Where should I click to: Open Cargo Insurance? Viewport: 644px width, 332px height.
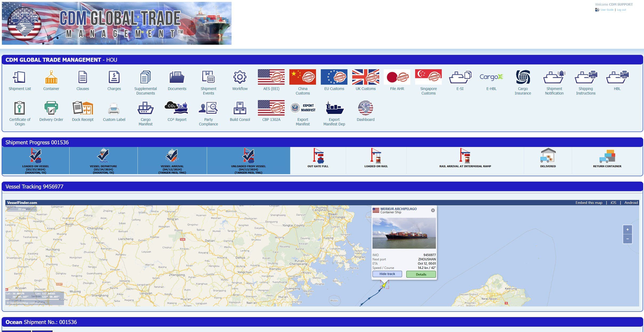pyautogui.click(x=523, y=77)
